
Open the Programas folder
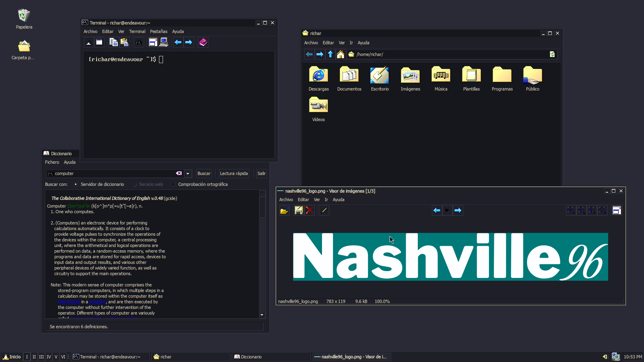click(x=502, y=79)
